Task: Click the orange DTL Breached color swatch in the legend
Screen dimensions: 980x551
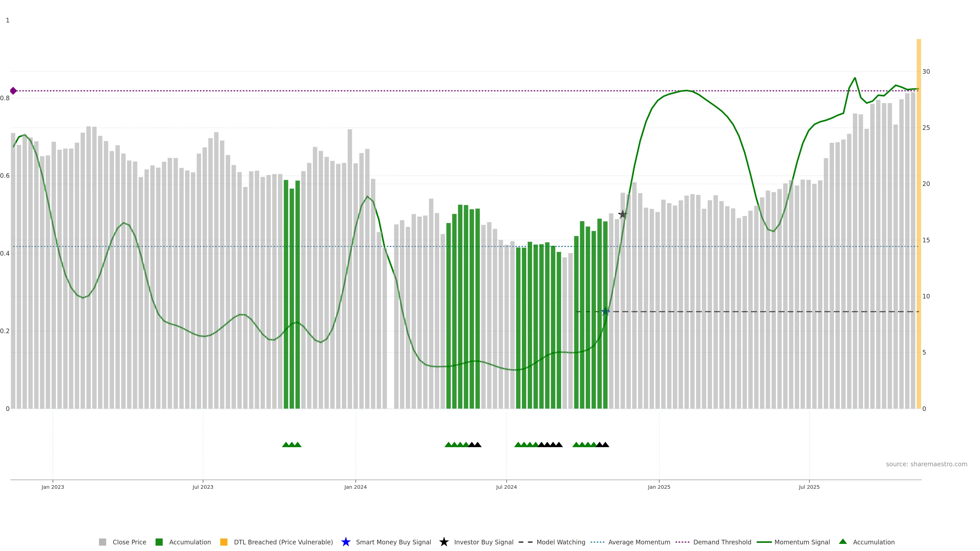Action: point(224,542)
